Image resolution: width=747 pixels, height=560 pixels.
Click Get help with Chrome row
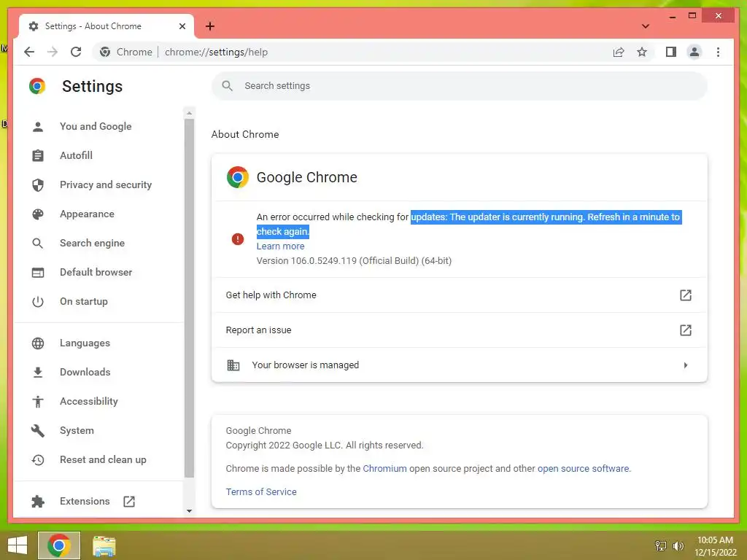pyautogui.click(x=460, y=295)
